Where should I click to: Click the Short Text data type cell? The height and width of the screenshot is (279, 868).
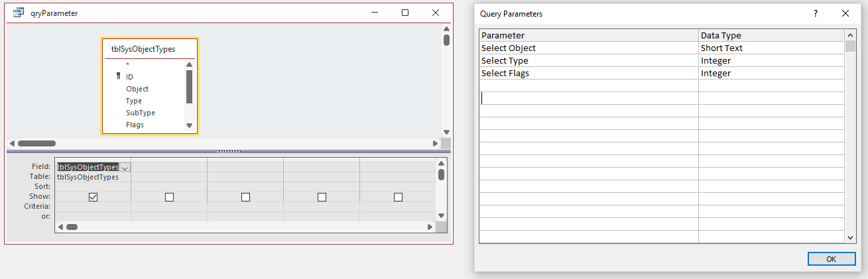pyautogui.click(x=772, y=48)
